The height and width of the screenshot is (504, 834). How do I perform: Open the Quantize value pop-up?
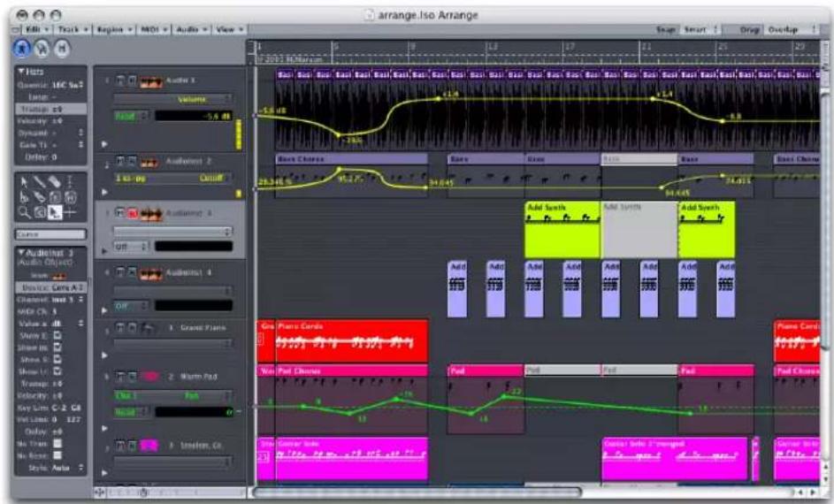coord(67,85)
